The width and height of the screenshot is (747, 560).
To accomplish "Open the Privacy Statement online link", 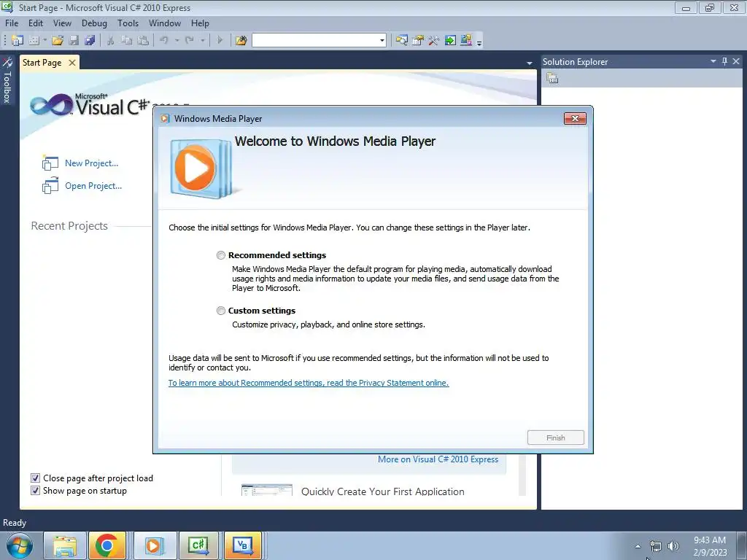I will (309, 383).
